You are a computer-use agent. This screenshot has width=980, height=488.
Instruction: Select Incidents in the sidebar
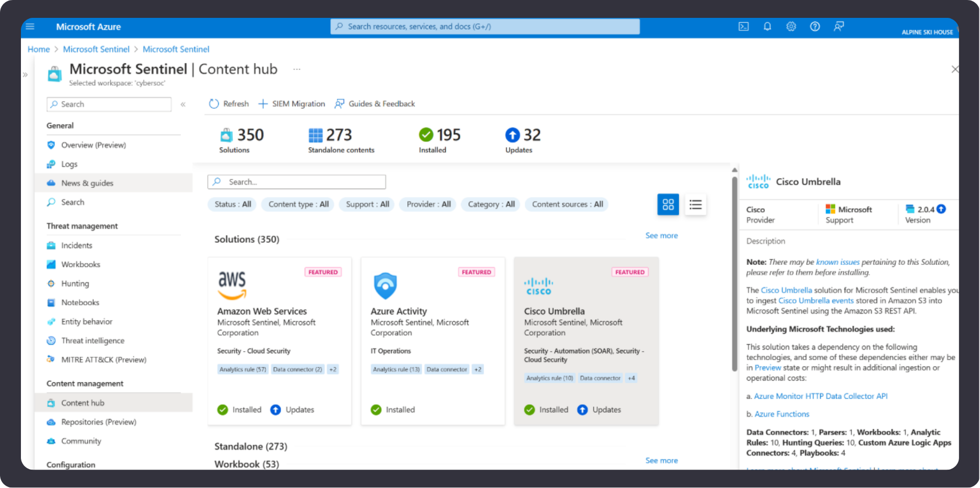point(77,246)
